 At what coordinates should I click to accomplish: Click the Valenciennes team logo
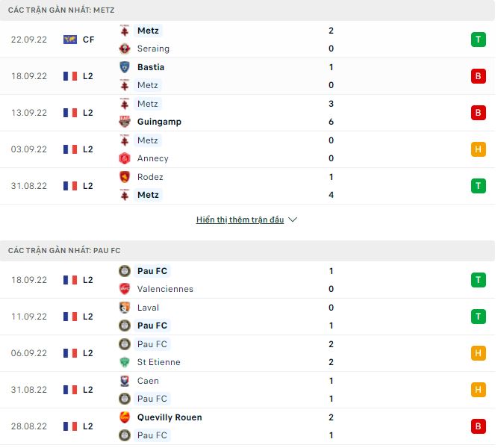tap(125, 289)
